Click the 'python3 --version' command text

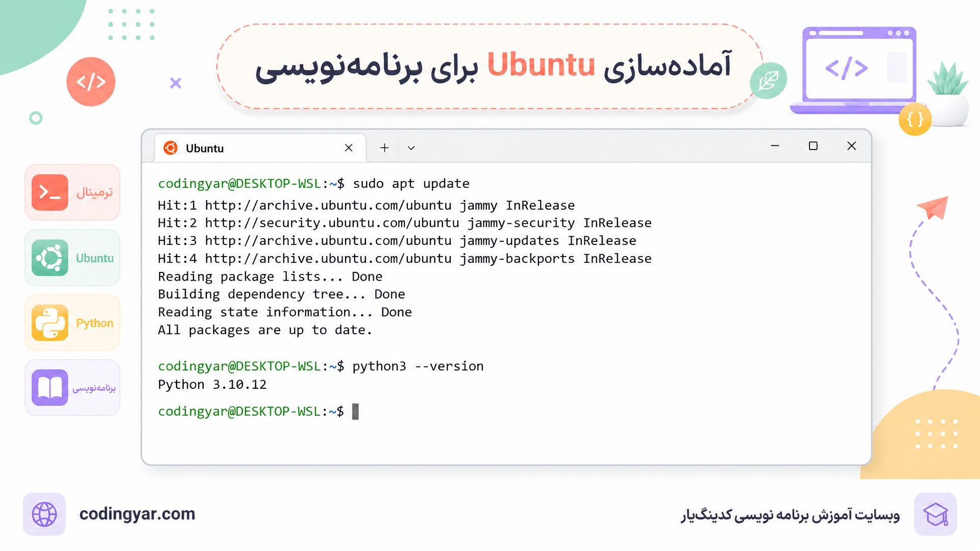coord(418,366)
